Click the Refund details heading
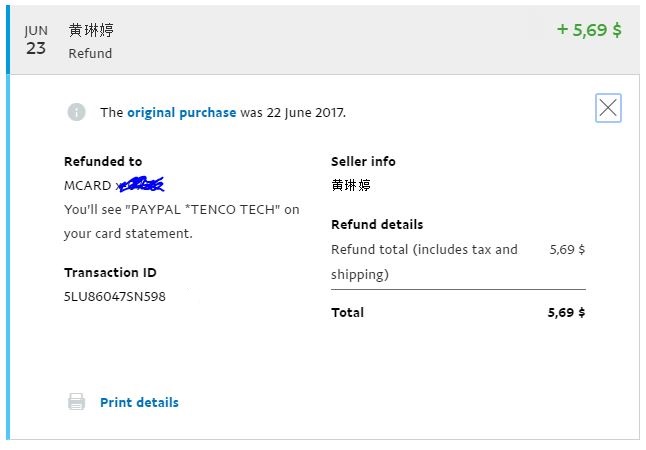The height and width of the screenshot is (450, 646). pyautogui.click(x=377, y=224)
